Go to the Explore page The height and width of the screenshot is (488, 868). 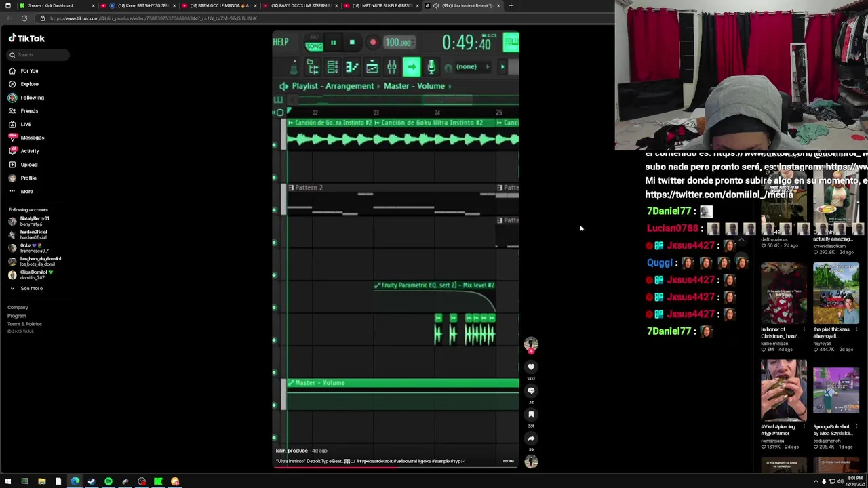[24, 84]
